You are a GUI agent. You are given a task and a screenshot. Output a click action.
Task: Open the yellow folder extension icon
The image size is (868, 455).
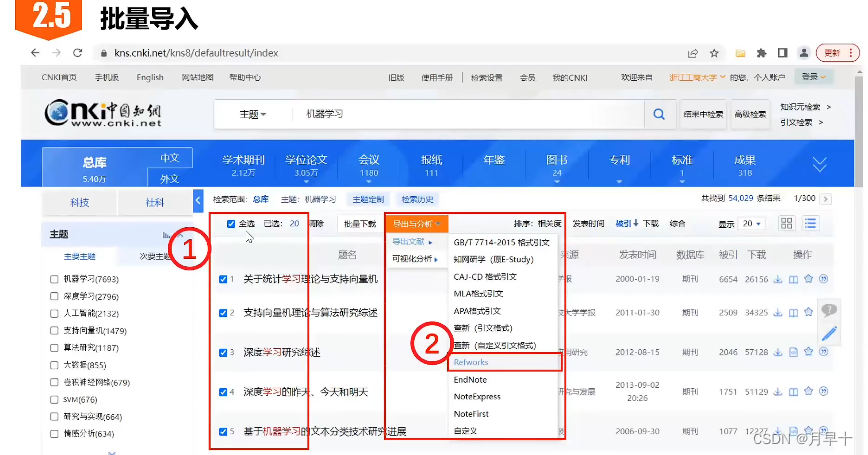click(x=740, y=53)
